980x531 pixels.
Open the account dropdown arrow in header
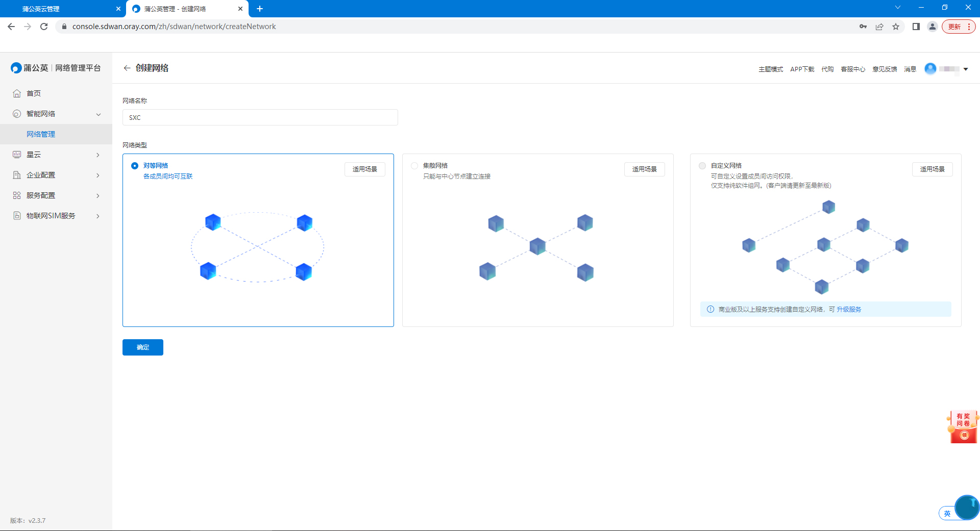coord(966,69)
